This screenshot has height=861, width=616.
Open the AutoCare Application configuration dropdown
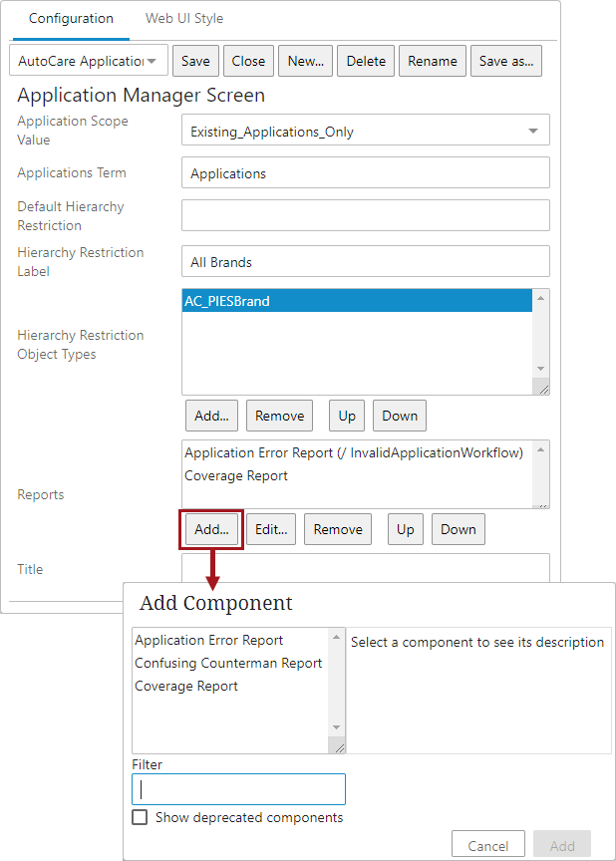point(89,61)
